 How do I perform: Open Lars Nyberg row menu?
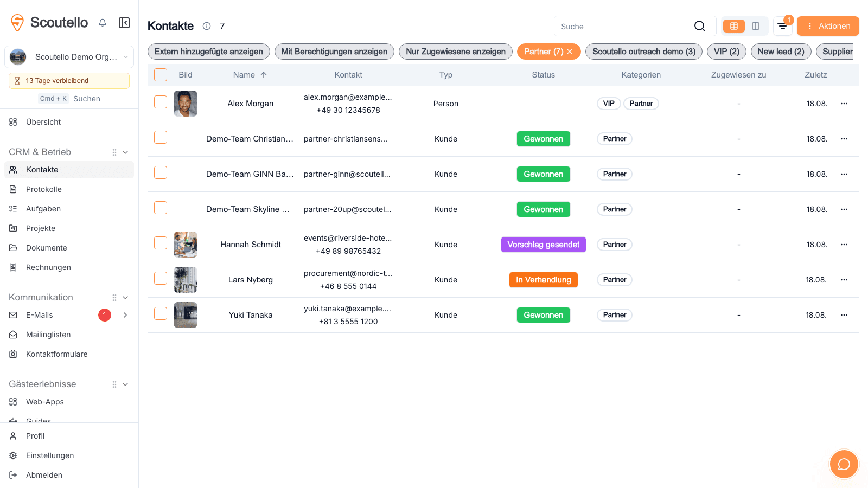coord(844,280)
